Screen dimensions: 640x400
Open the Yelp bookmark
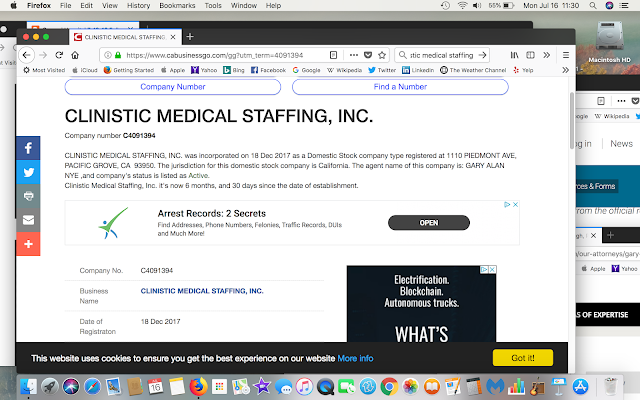(x=523, y=70)
